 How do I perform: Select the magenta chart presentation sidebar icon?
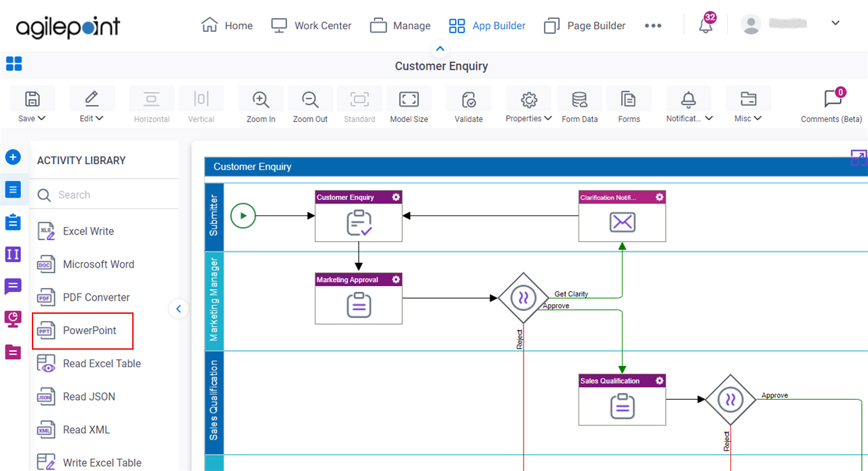pyautogui.click(x=13, y=319)
